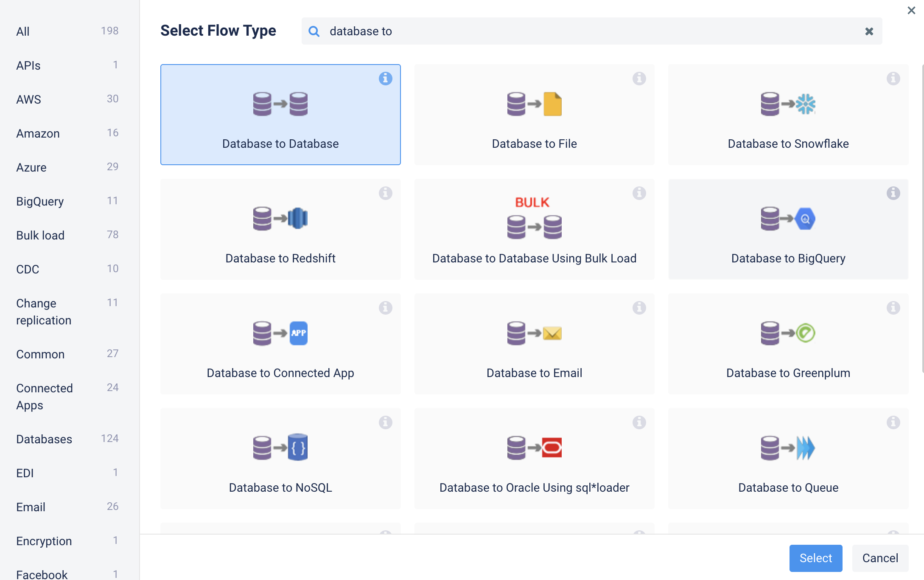
Task: Select the Database to Connected App icon
Action: pos(280,333)
